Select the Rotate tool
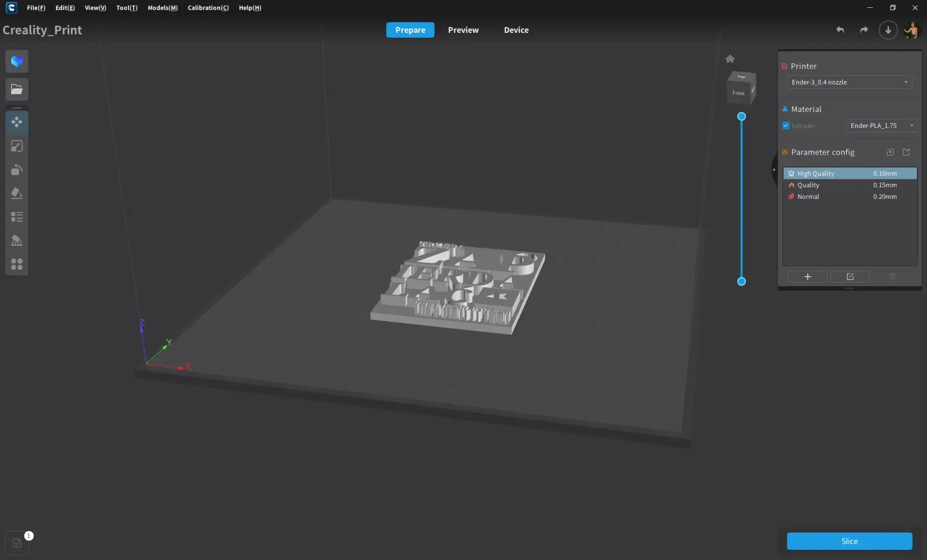The height and width of the screenshot is (560, 927). [x=17, y=169]
